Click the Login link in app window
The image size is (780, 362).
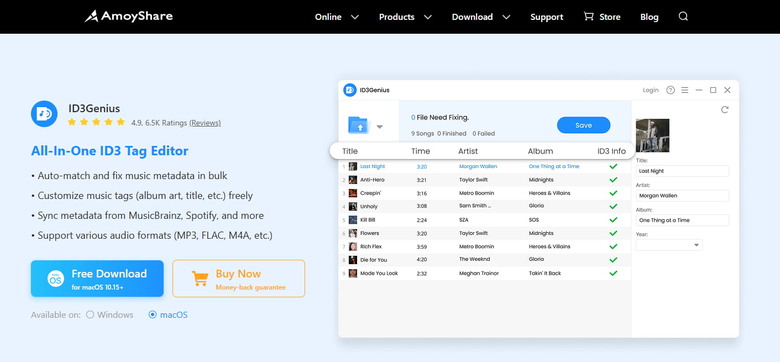(x=651, y=90)
